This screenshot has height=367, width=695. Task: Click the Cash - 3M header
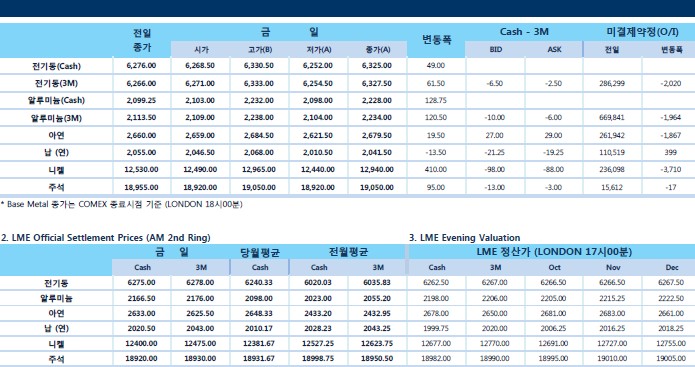point(524,32)
